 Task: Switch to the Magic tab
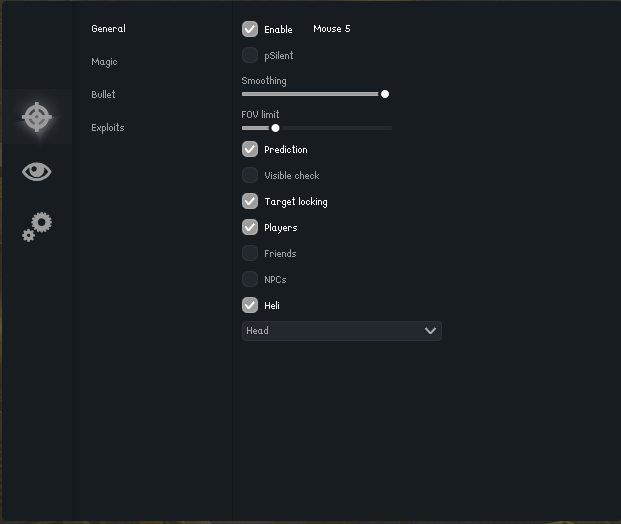(104, 62)
